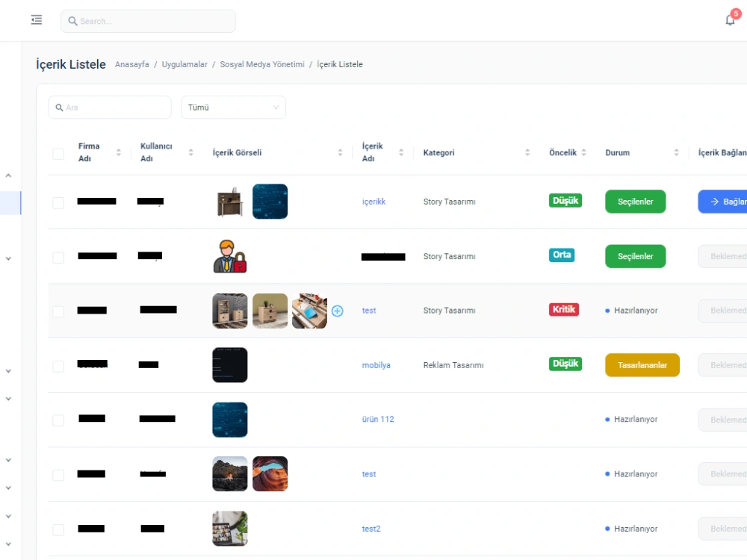
Task: Click Seçilenler button in içerikk row
Action: pos(636,202)
